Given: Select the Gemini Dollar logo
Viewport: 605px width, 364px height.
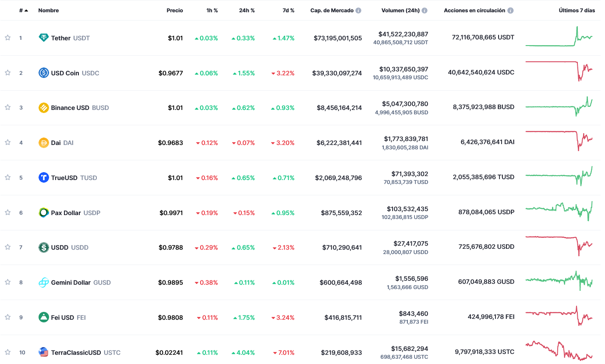Looking at the screenshot, I should click(42, 283).
